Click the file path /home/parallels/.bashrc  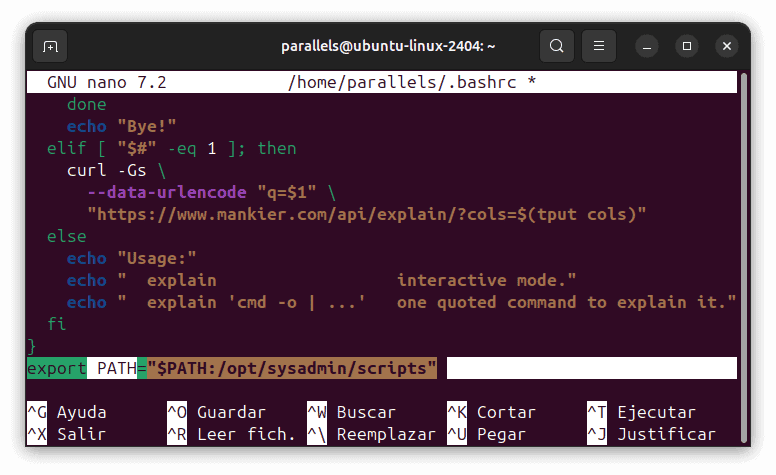[402, 82]
